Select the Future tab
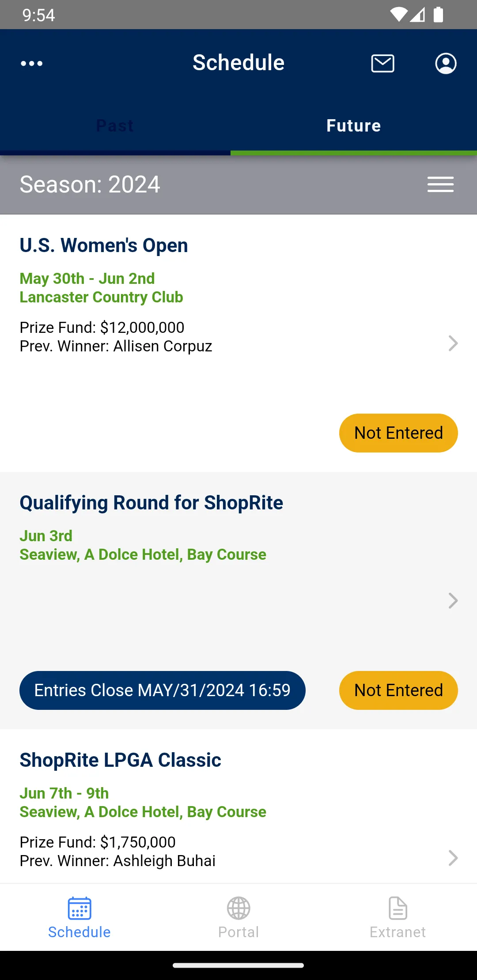 (x=353, y=126)
